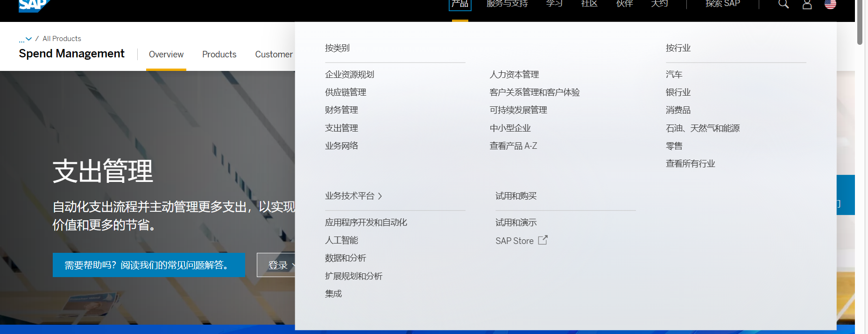Select 消费品 industry link
Image resolution: width=868 pixels, height=334 pixels.
coord(678,110)
